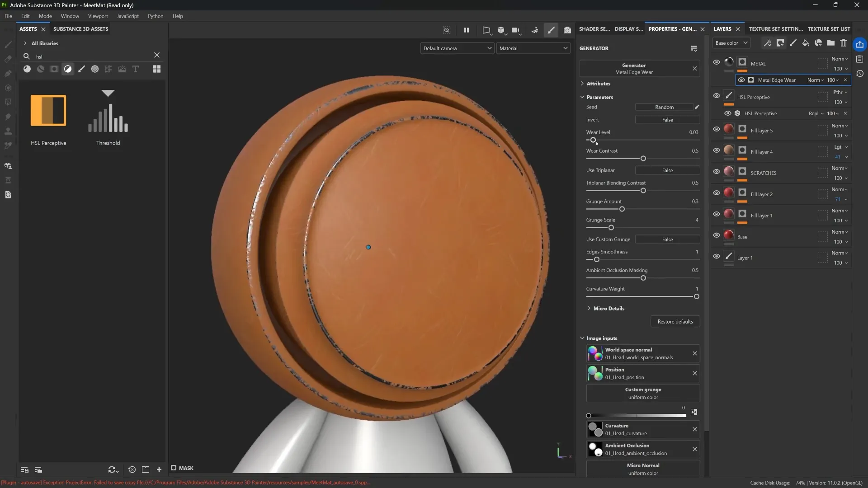Expand the All libraries tree
This screenshot has height=488, width=868.
pos(25,43)
